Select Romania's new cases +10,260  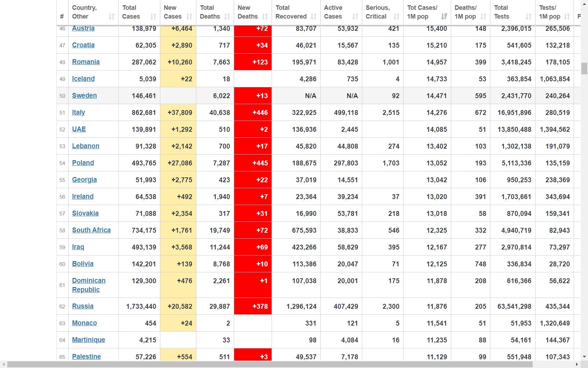(x=178, y=62)
